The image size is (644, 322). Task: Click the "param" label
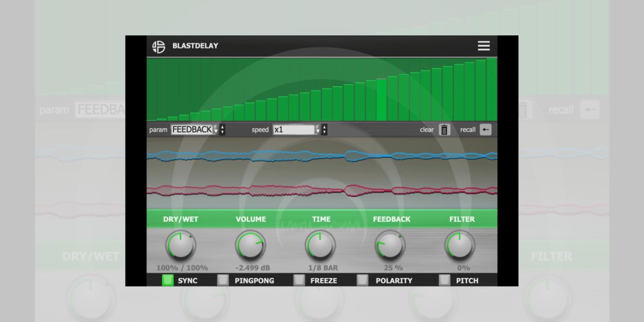click(x=158, y=130)
